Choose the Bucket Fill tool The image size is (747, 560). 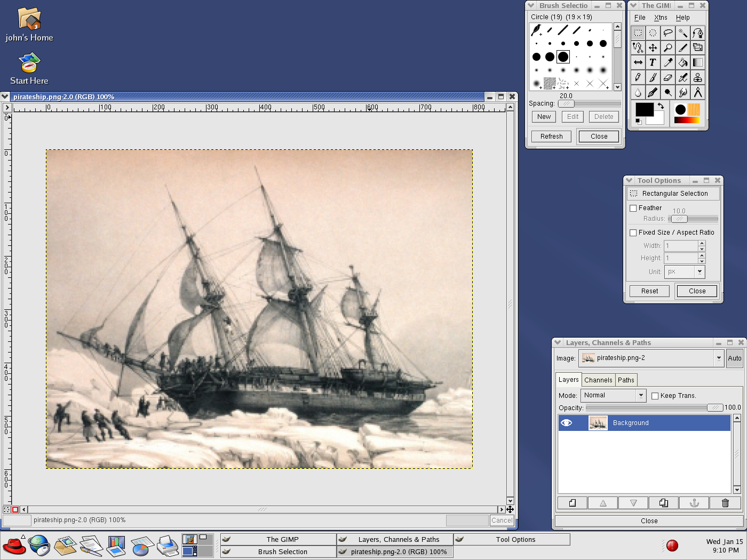682,62
